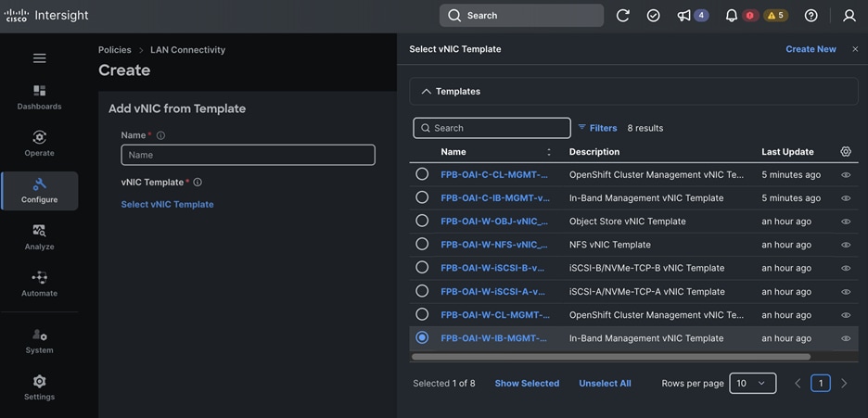Sort by Last Update column header
Screen dimensions: 868x418
pos(787,151)
